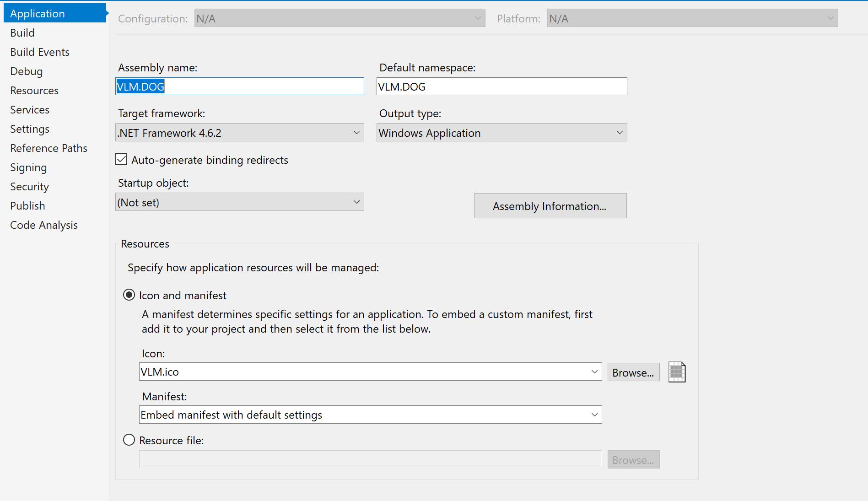Click the Default namespace text field

tap(501, 86)
